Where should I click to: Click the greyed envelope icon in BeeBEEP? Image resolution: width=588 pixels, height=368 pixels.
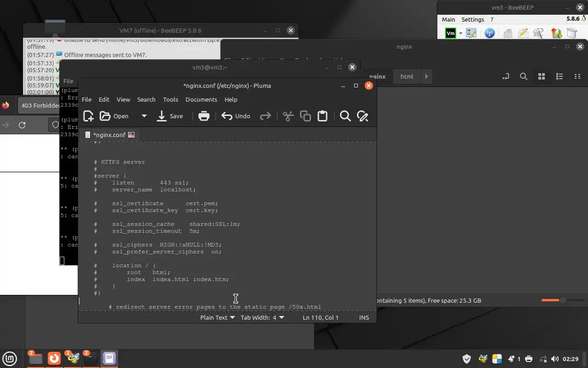[x=508, y=33]
